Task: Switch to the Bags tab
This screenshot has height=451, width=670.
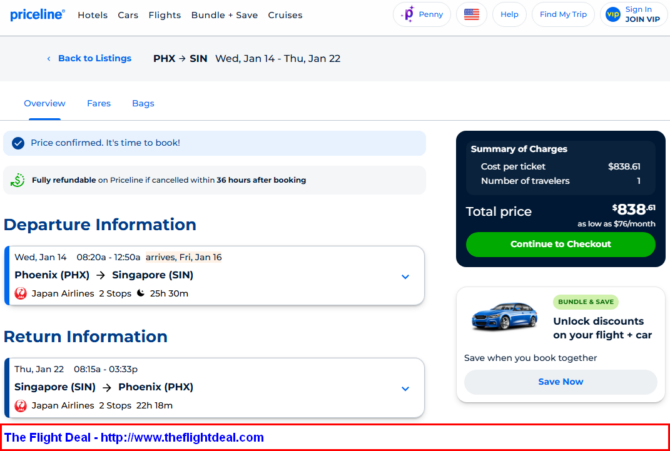Action: 143,103
